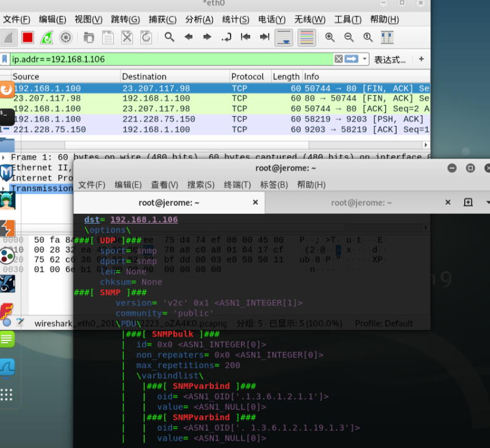Open 跳转(G) menu
Viewport: 490px width, 448px height.
[125, 20]
